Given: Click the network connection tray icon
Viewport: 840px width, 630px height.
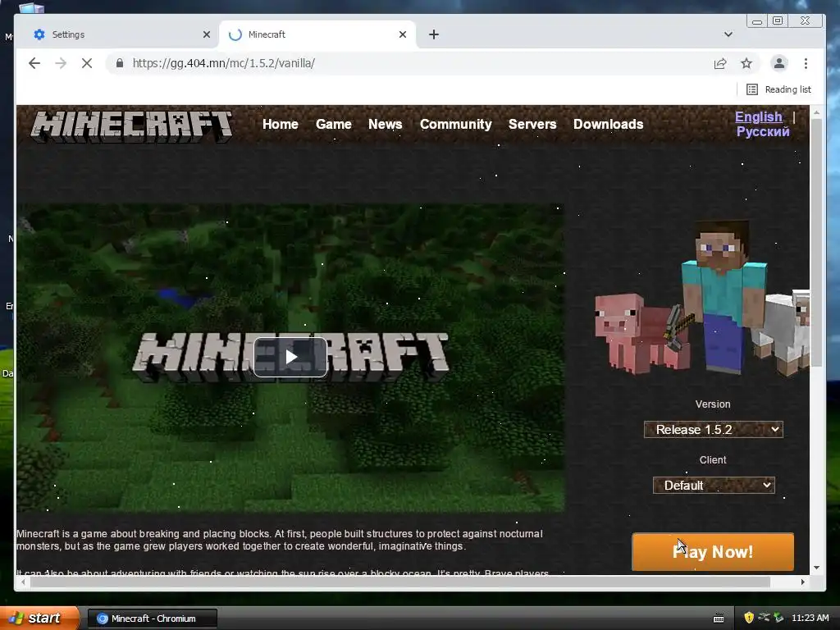Looking at the screenshot, I should [x=764, y=618].
